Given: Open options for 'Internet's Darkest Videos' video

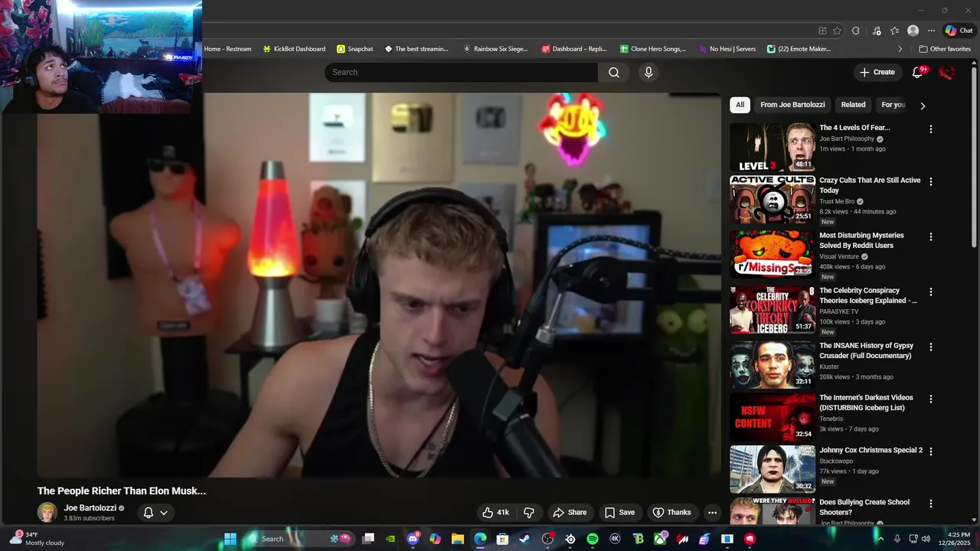Looking at the screenshot, I should (x=931, y=399).
